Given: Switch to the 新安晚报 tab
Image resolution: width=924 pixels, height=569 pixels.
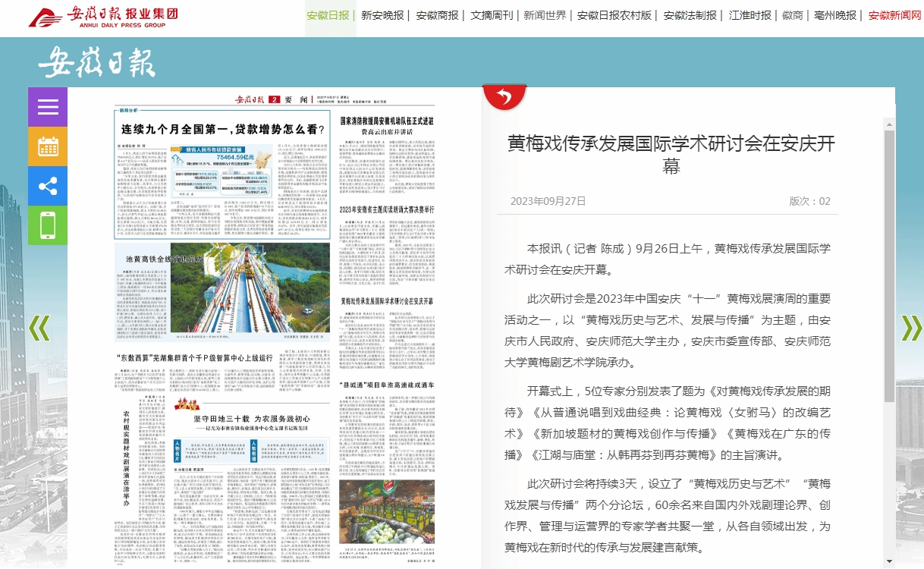Looking at the screenshot, I should point(382,15).
